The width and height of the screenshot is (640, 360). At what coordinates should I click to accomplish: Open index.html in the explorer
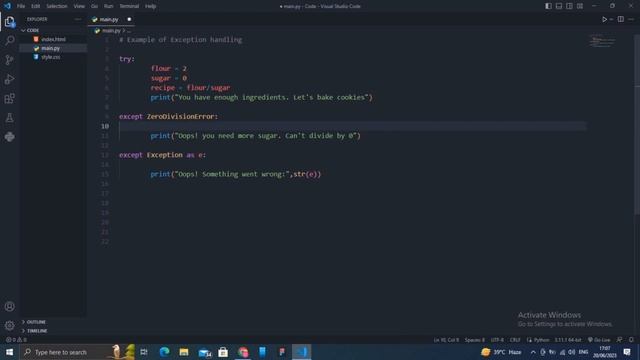tap(53, 39)
